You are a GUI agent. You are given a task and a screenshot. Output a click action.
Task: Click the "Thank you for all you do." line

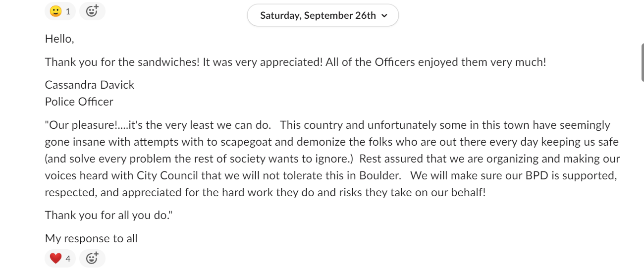pos(108,215)
